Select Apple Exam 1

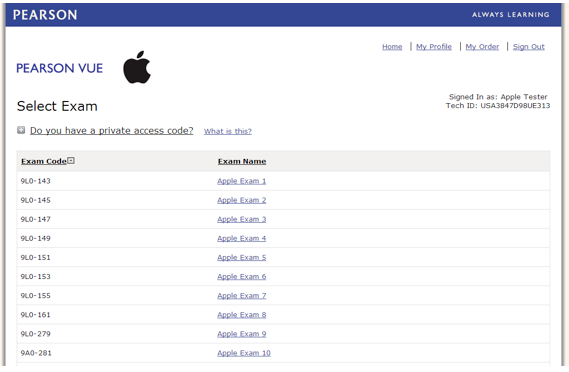(x=242, y=181)
